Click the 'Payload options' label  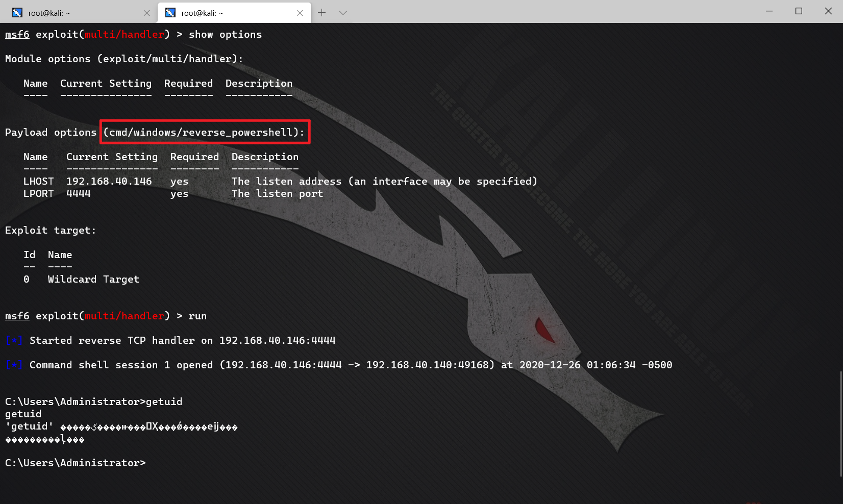pos(51,132)
